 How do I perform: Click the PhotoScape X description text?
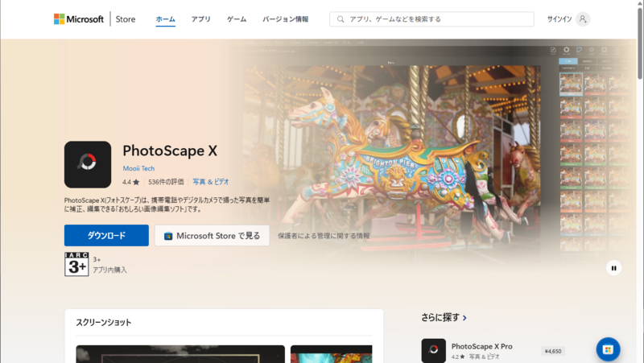[167, 204]
